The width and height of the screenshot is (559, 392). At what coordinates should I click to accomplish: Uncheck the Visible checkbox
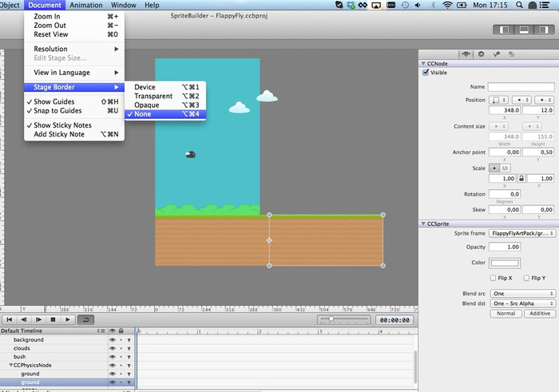pos(426,73)
